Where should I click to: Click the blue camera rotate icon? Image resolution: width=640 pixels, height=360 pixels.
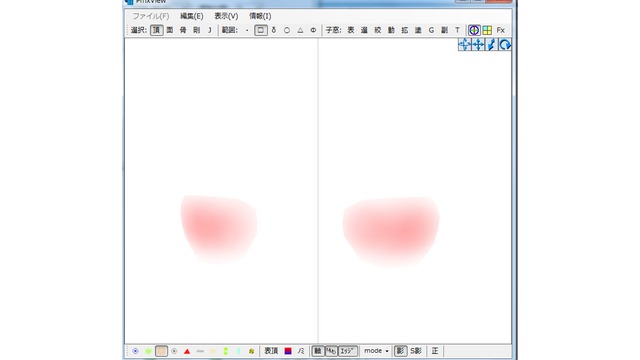click(x=505, y=44)
